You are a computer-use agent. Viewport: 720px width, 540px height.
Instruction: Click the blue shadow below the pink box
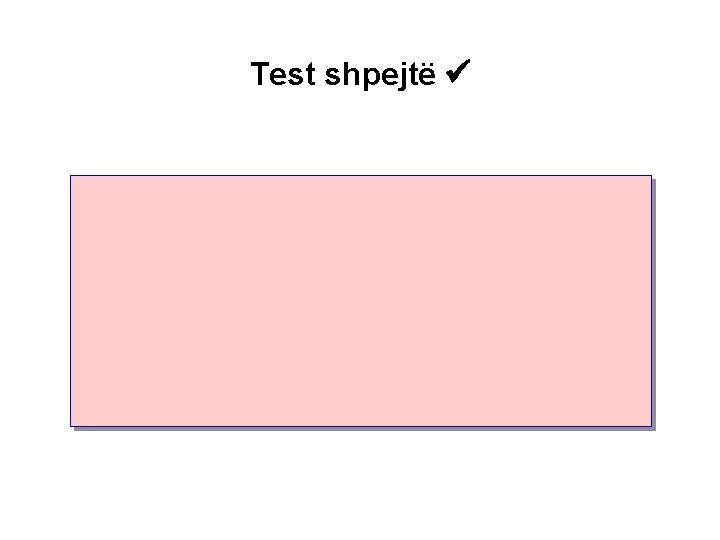click(x=360, y=427)
